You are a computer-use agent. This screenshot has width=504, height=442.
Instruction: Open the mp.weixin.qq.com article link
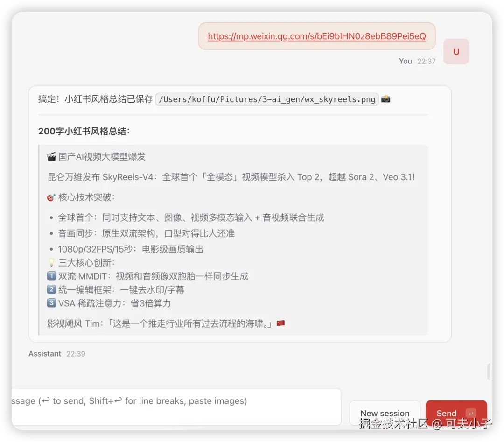coord(316,36)
